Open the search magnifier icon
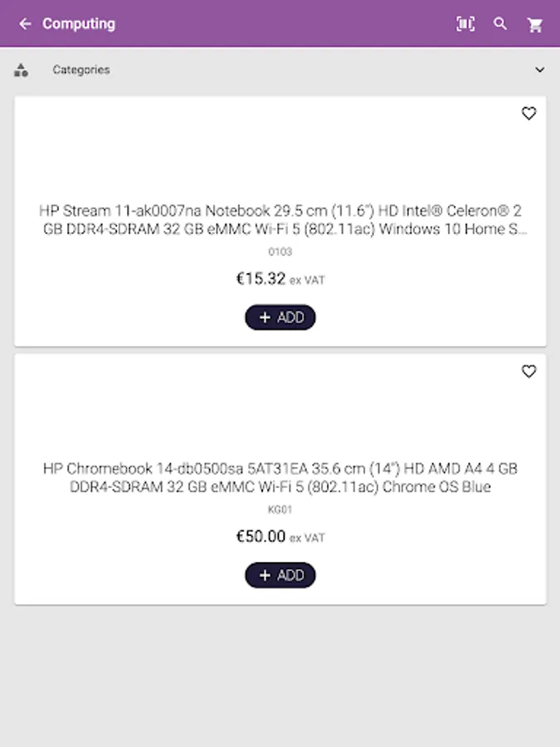Screen dimensions: 560x747 tap(500, 24)
